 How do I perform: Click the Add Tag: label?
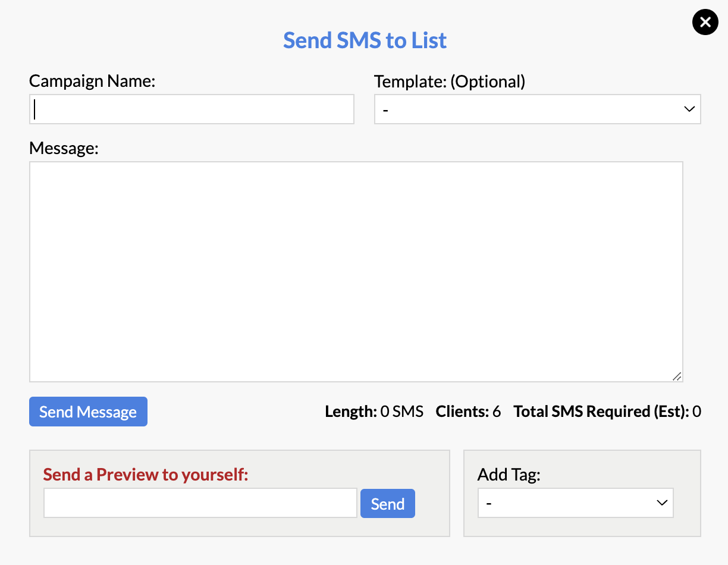point(509,475)
